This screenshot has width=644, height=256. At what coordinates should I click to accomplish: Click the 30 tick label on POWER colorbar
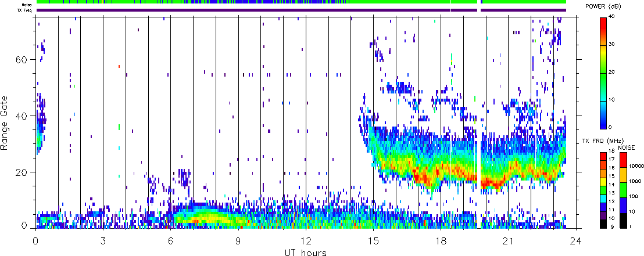pos(613,45)
